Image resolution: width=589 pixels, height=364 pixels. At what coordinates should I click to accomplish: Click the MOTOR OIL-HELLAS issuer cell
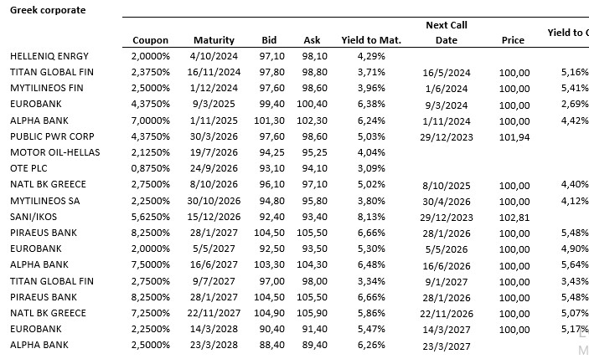pyautogui.click(x=51, y=152)
